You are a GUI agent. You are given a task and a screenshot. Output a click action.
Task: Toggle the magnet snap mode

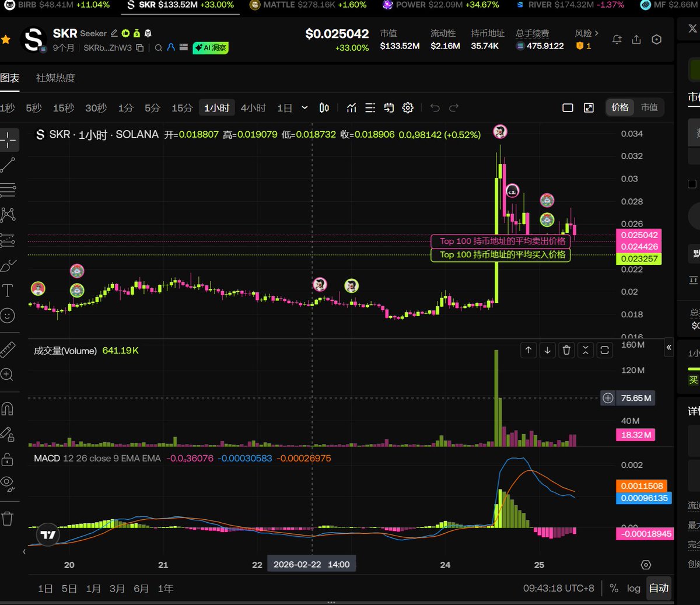[8, 409]
